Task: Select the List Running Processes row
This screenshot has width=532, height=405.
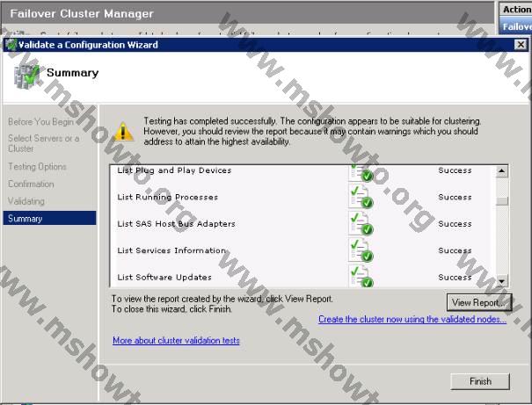Action: click(x=302, y=197)
